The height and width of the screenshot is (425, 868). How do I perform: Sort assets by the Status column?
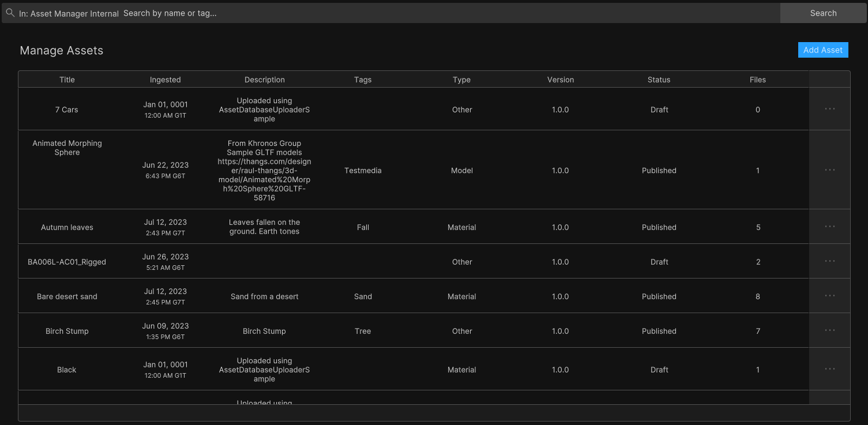[659, 80]
